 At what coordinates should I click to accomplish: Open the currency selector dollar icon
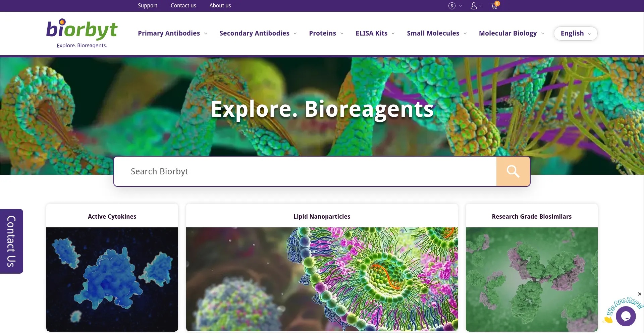[x=452, y=6]
